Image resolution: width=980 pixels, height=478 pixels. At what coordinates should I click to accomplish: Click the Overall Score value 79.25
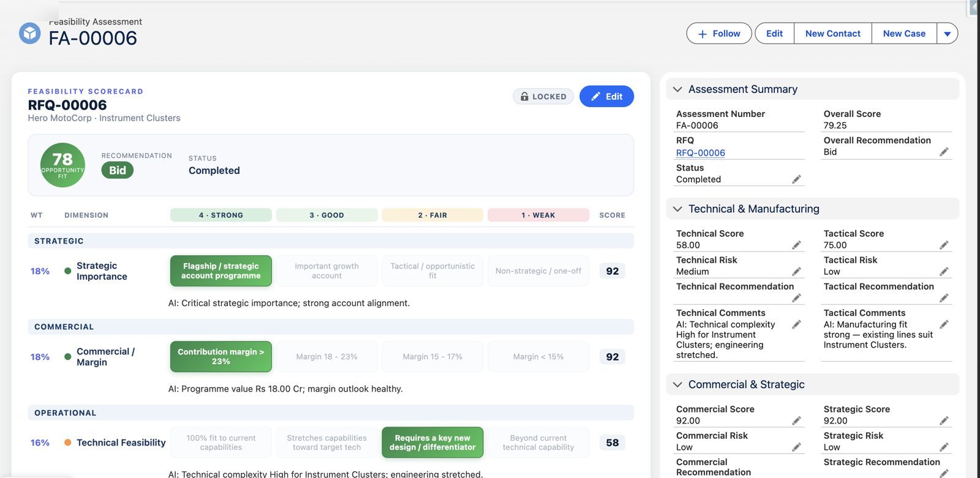click(x=835, y=125)
